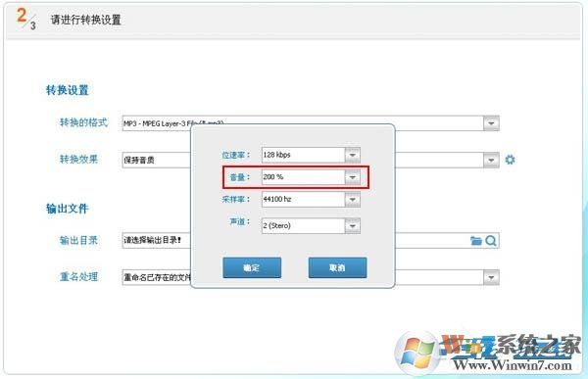Click the 请选择输出目录 output path field
The width and height of the screenshot is (588, 379).
311,240
